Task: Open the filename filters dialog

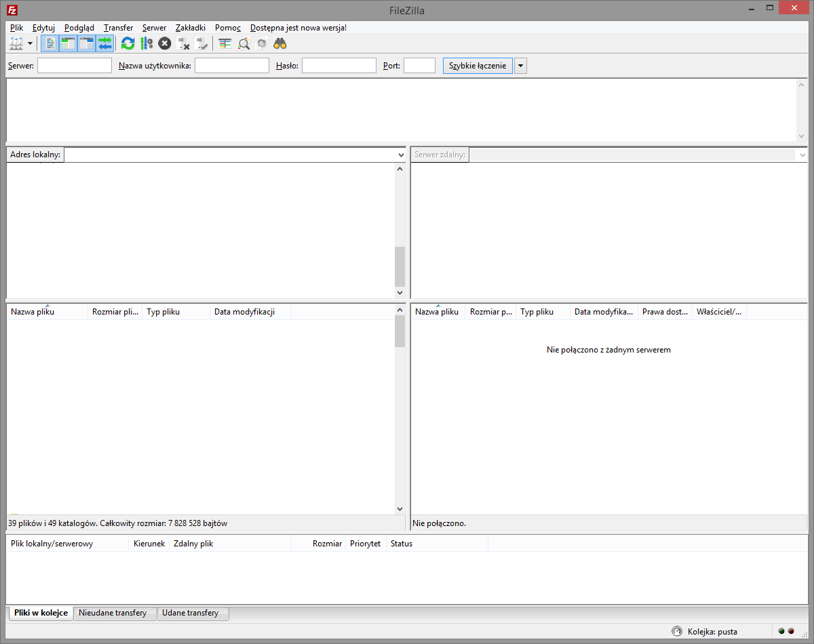Action: click(225, 43)
